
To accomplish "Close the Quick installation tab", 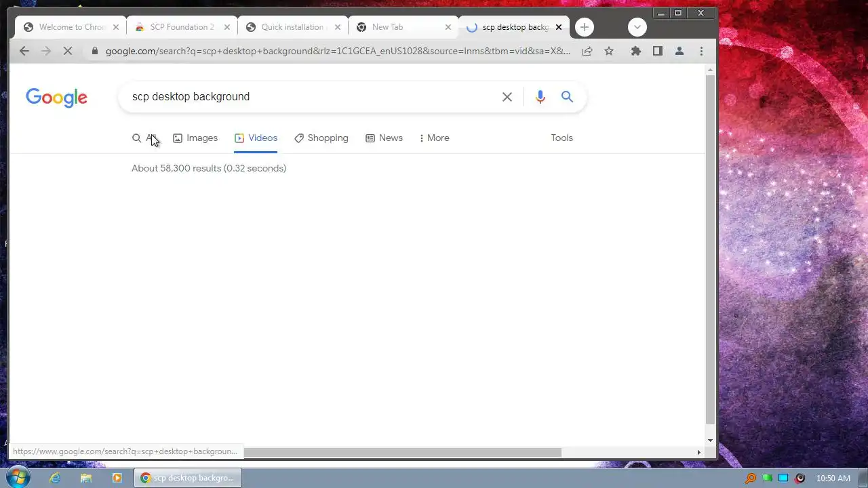I will pos(338,27).
